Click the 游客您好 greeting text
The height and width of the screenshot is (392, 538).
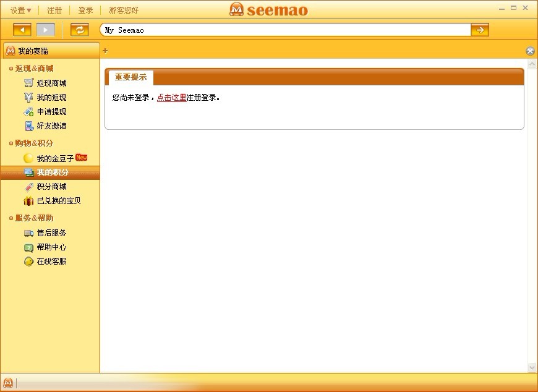(124, 11)
